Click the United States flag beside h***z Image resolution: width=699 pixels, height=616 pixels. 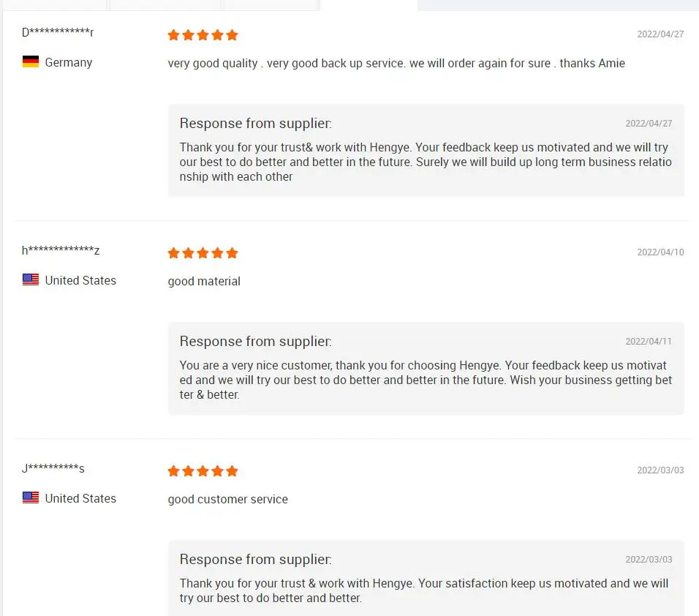(x=30, y=279)
